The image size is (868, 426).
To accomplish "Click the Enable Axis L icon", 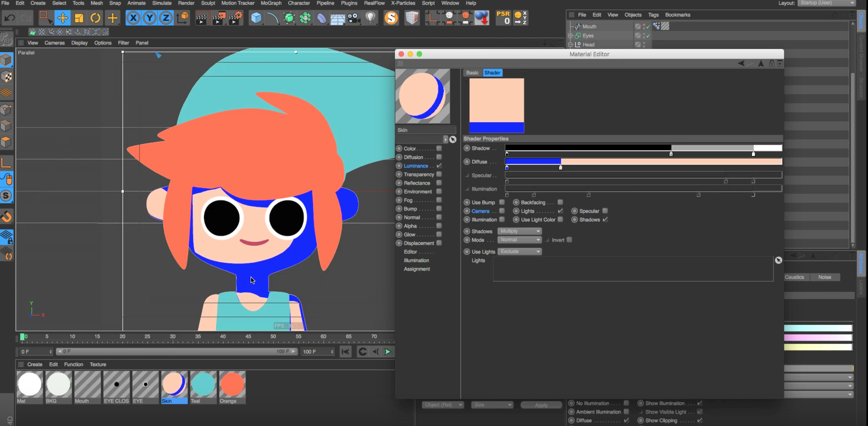I will [6, 163].
